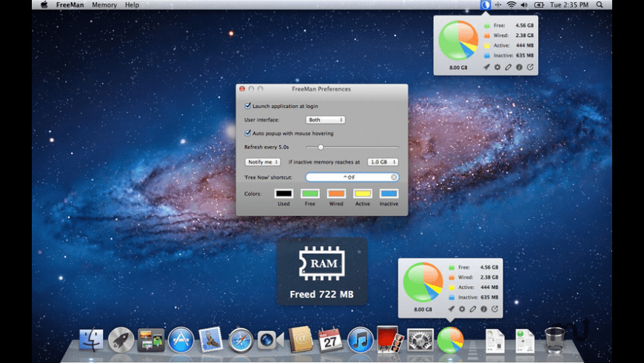Open gear preferences icon in dock popup
The image size is (644, 363).
[x=462, y=309]
